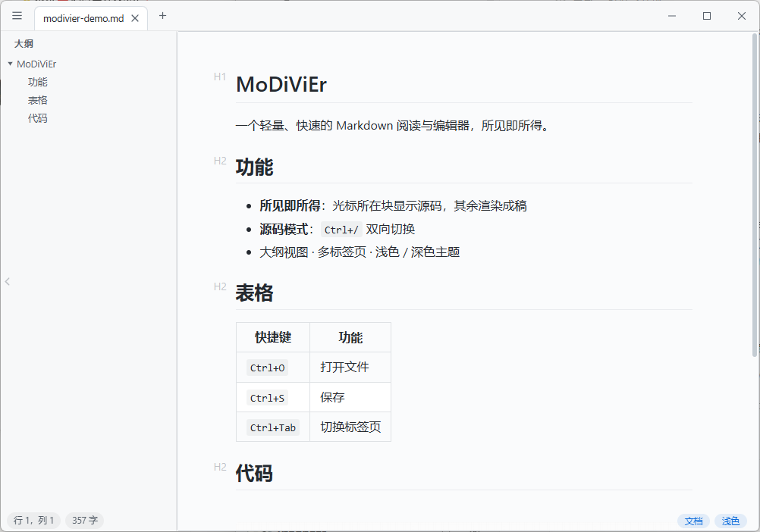Minimize the window
Viewport: 760px width, 532px height.
[x=672, y=16]
